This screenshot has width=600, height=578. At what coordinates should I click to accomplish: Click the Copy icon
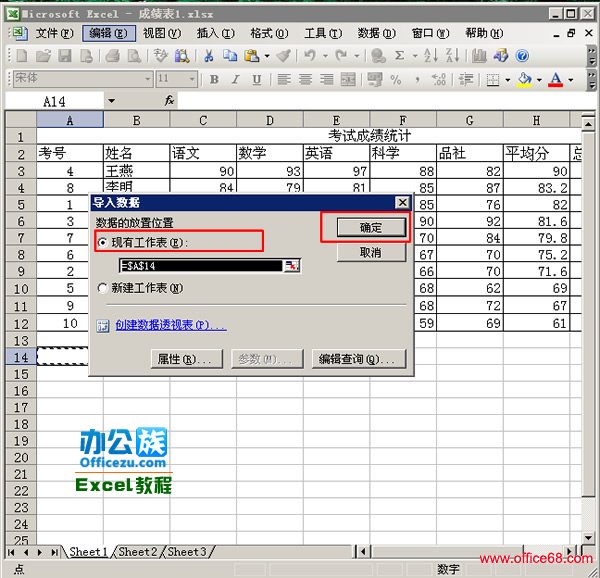[x=230, y=56]
